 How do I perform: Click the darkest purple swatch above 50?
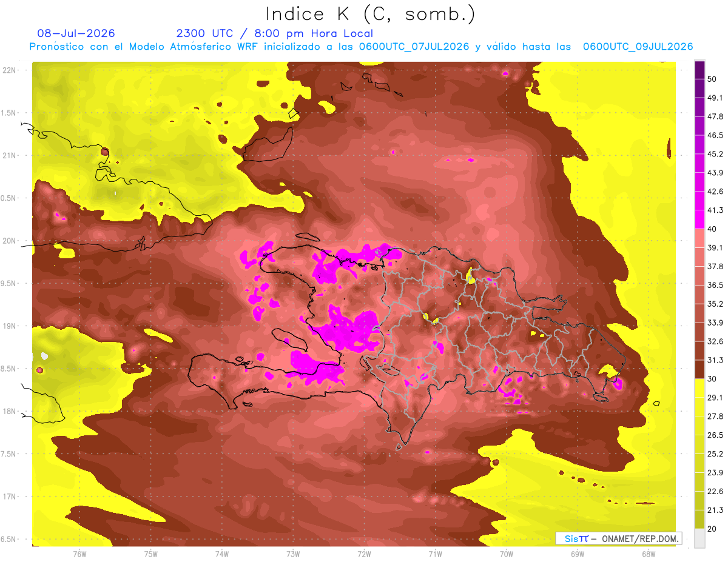[x=699, y=70]
